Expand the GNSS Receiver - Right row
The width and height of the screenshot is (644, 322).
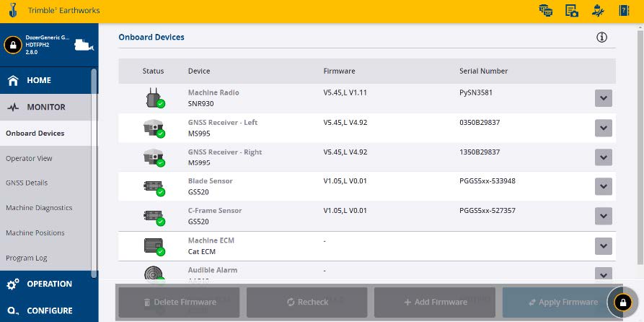[604, 157]
